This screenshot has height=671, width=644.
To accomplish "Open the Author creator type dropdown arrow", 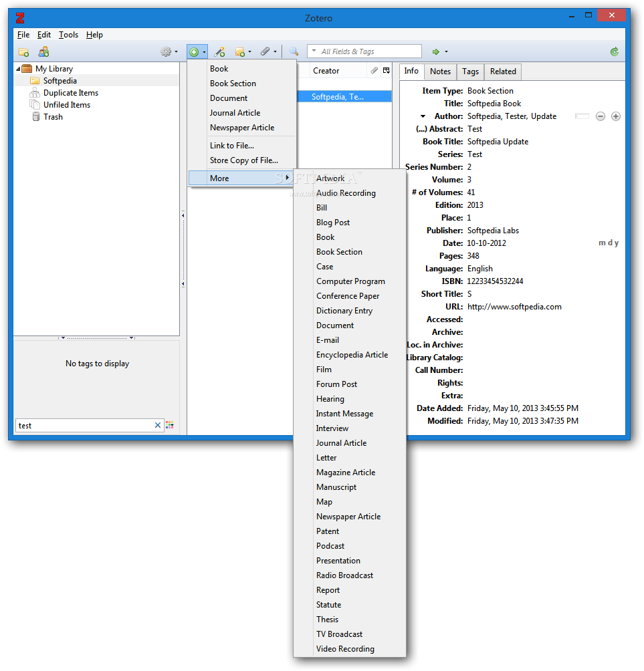I will tap(423, 116).
